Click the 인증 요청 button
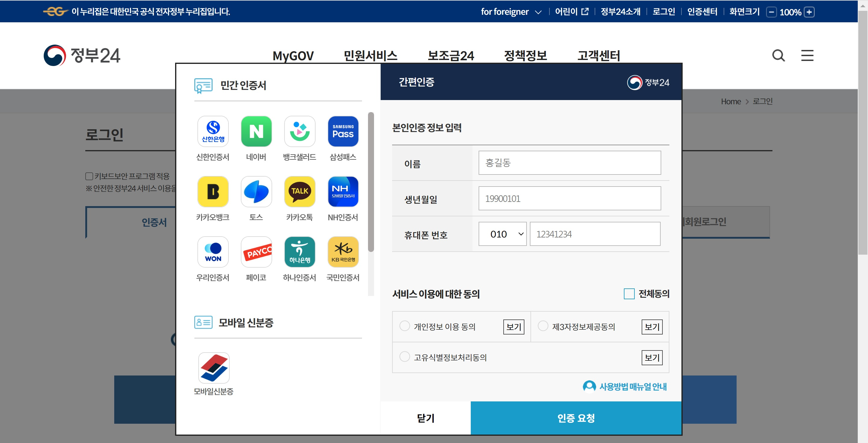 click(x=576, y=418)
